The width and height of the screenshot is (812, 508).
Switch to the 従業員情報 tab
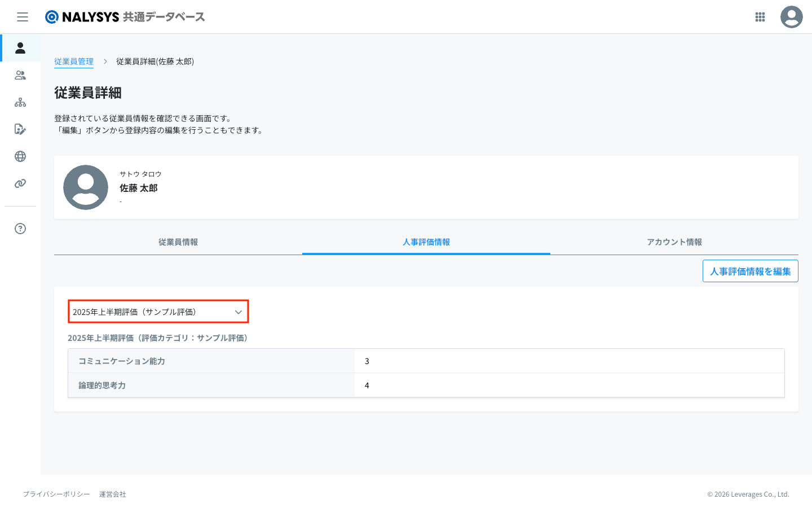[178, 242]
